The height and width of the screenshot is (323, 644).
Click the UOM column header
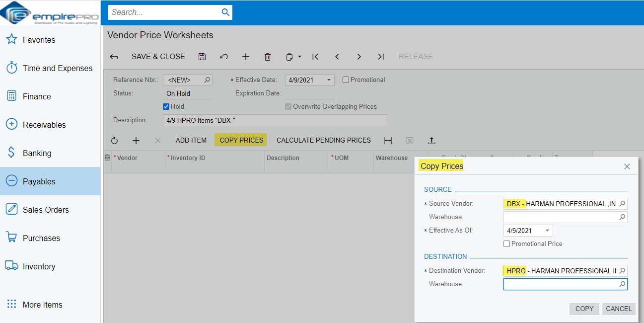[x=351, y=158]
